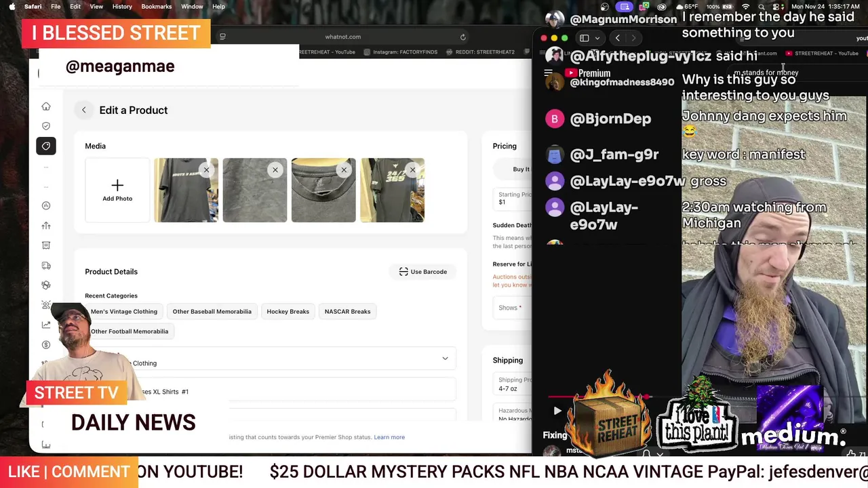Click Use Barcode button
Image resolution: width=868 pixels, height=488 pixels.
pos(422,272)
